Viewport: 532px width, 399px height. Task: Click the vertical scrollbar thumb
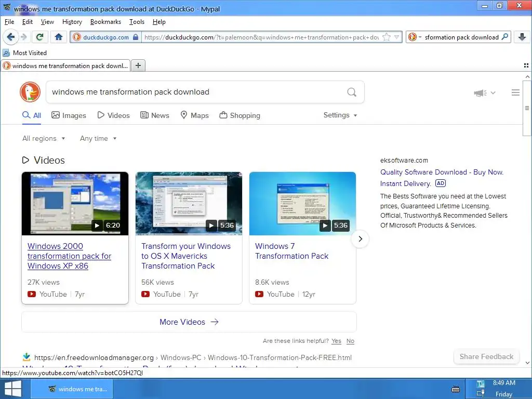click(527, 108)
